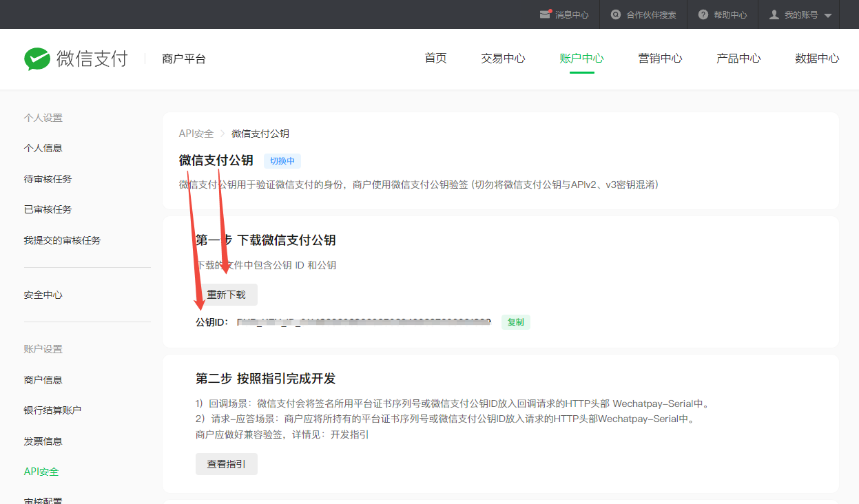Screen dimensions: 859x504
Task: Click the WeChat Pay logo icon
Action: click(37, 59)
